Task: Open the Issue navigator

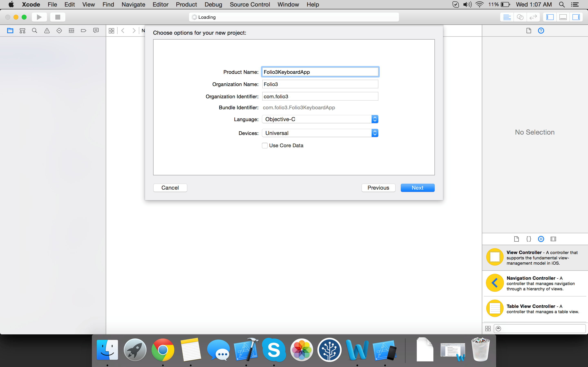Action: [x=47, y=30]
